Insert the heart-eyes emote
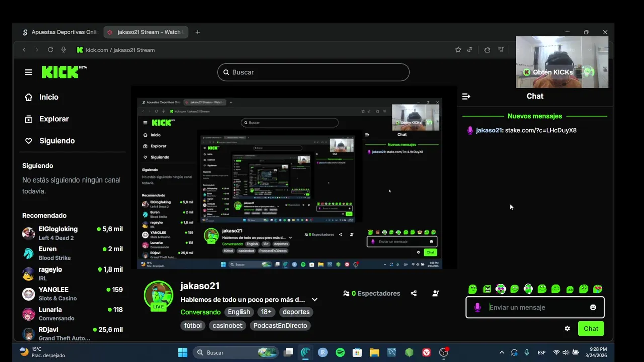Viewport: 644px width, 362px height. [x=597, y=289]
